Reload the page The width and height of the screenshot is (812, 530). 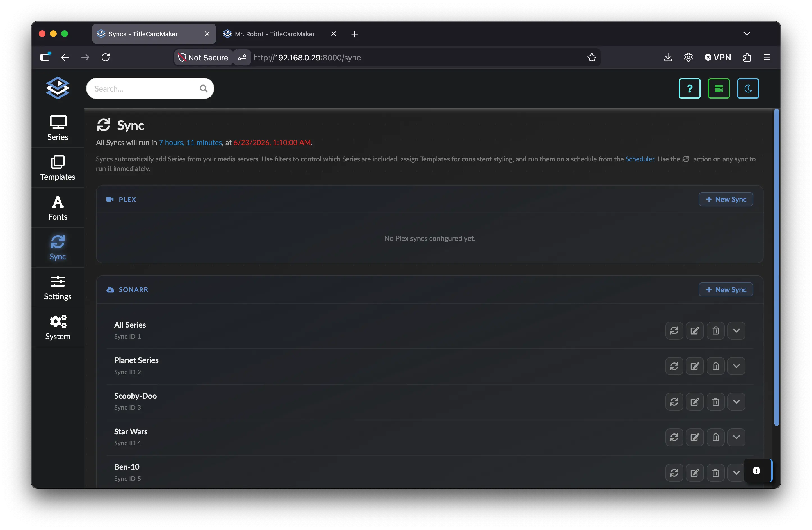(106, 57)
